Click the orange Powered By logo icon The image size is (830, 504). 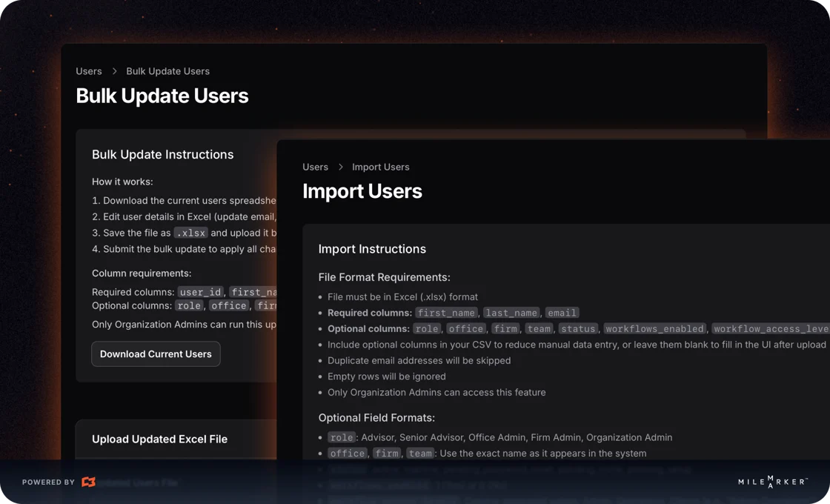(88, 482)
